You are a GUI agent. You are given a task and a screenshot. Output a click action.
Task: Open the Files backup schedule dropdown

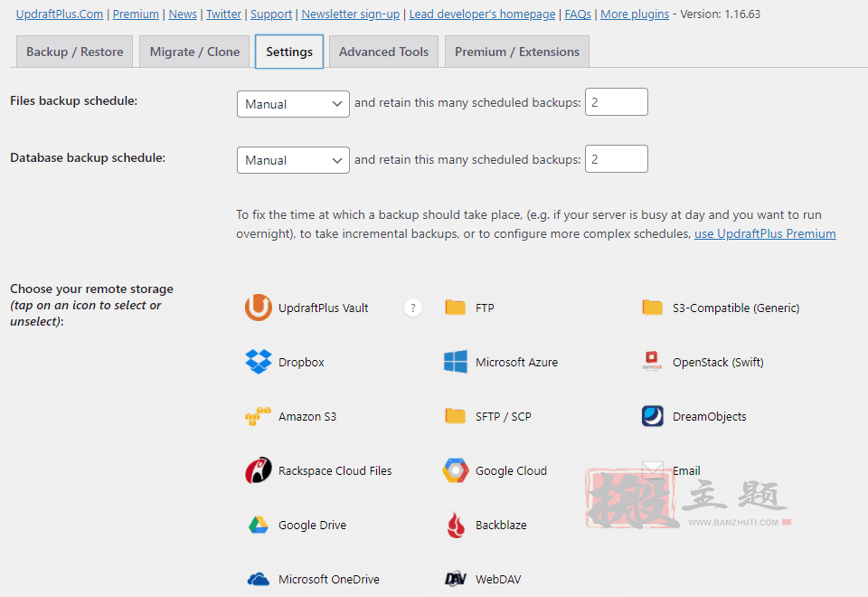coord(293,104)
